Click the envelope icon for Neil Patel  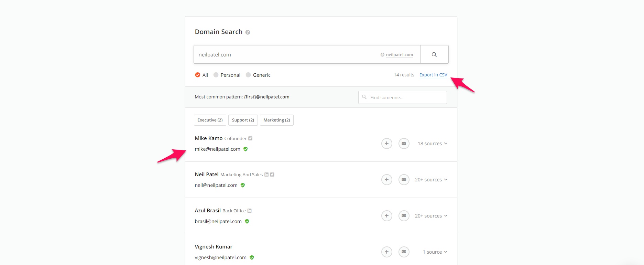pyautogui.click(x=404, y=180)
